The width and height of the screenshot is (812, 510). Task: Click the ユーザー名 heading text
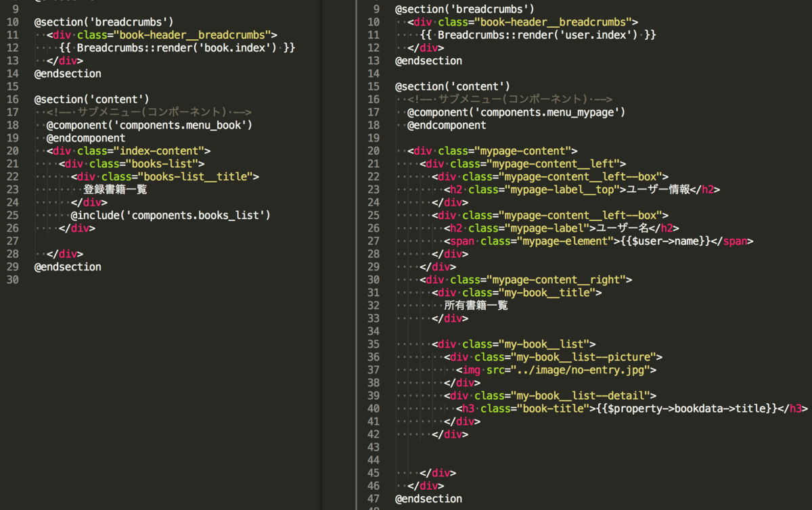[622, 228]
